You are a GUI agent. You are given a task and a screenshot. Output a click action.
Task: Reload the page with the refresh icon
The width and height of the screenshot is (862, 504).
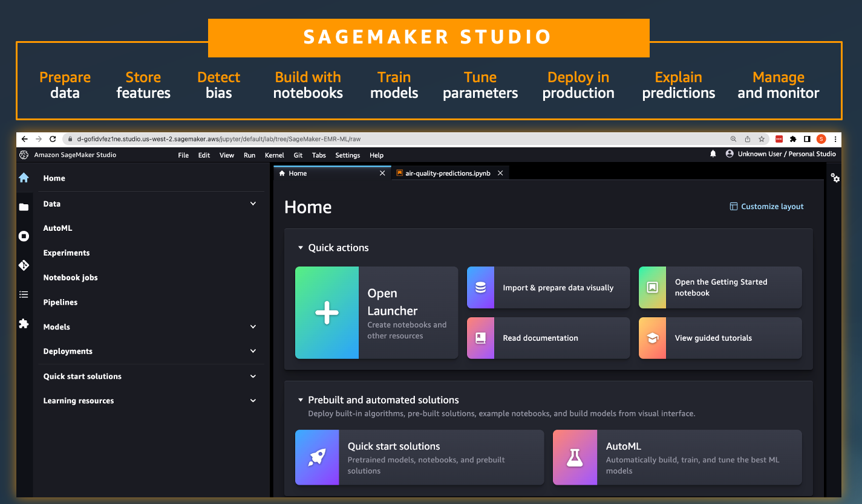point(53,139)
